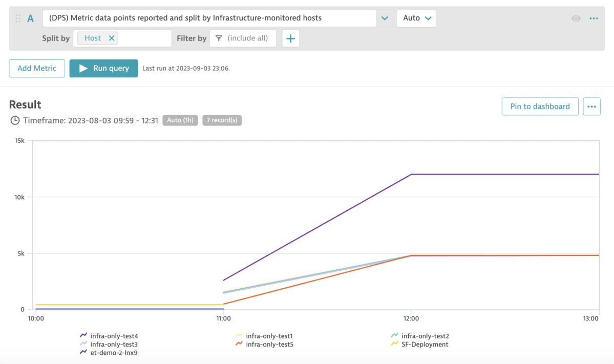Click the drag handle beside metric A
The image size is (614, 364).
[x=17, y=18]
